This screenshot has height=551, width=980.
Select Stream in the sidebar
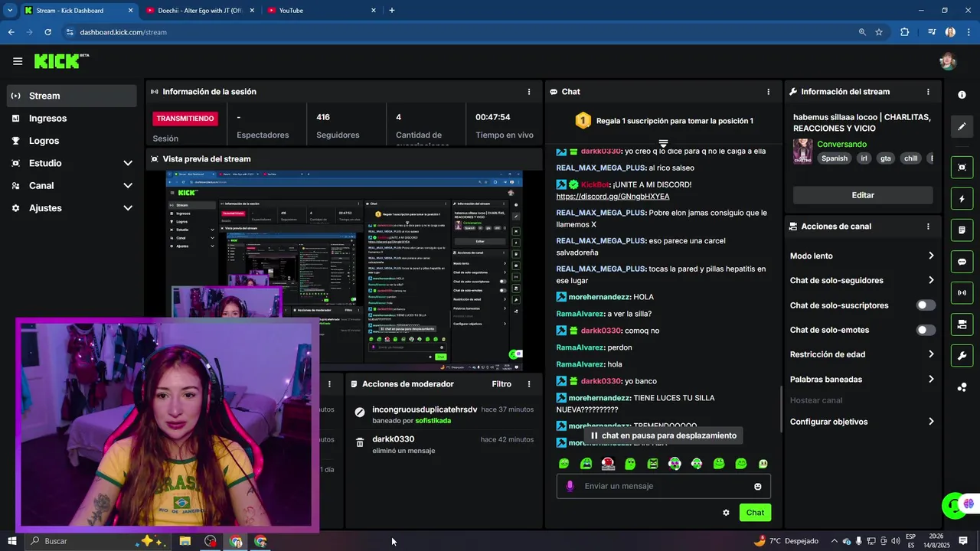72,96
